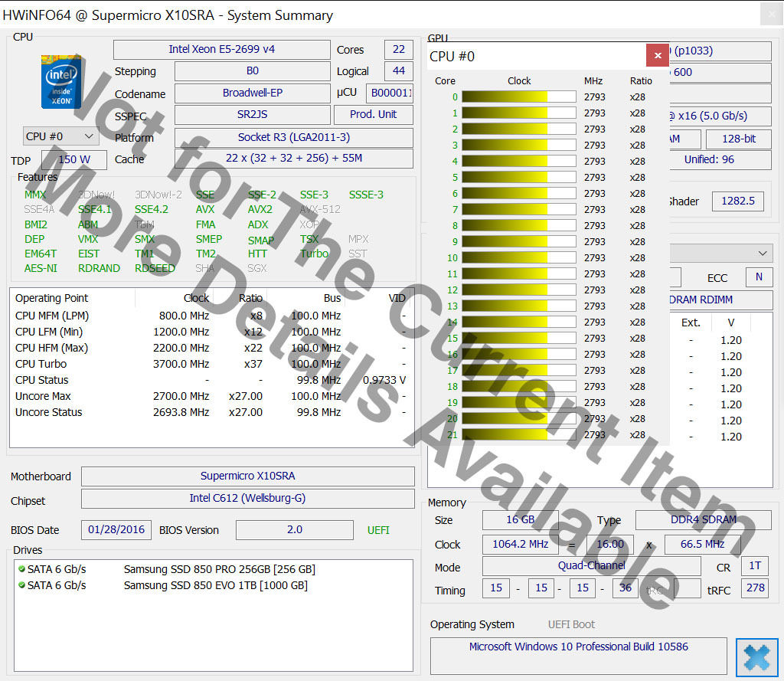Click the CPU HFM (Max) row
This screenshot has width=784, height=681.
[211, 348]
